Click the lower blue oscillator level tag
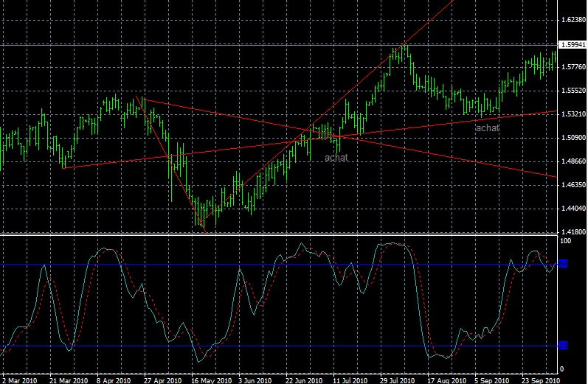Viewport: 588px width, 384px height. coord(563,346)
